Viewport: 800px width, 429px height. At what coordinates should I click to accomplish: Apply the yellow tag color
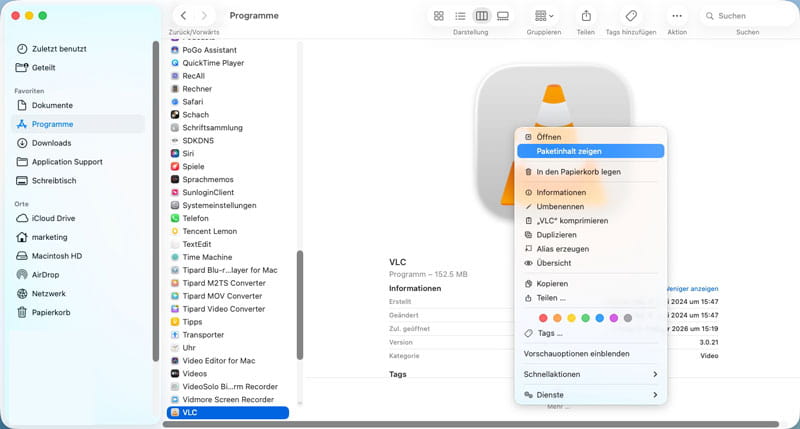click(571, 318)
